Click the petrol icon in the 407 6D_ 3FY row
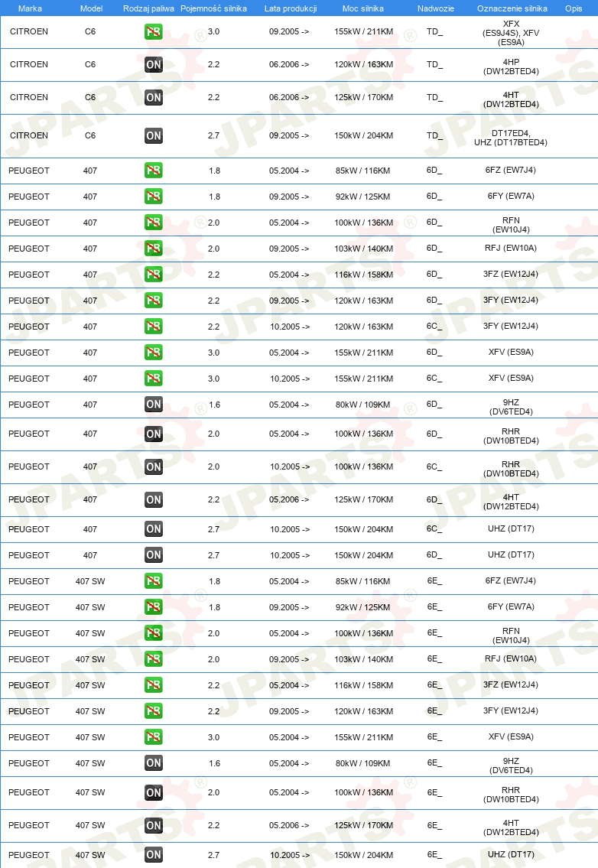598x868 pixels. 154,301
